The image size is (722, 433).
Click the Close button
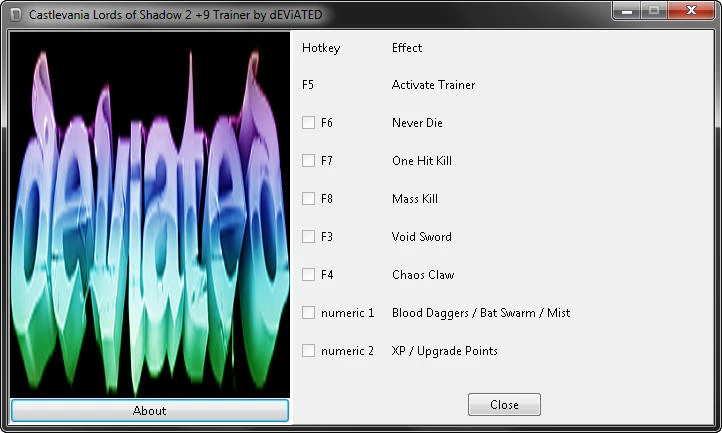click(x=504, y=404)
